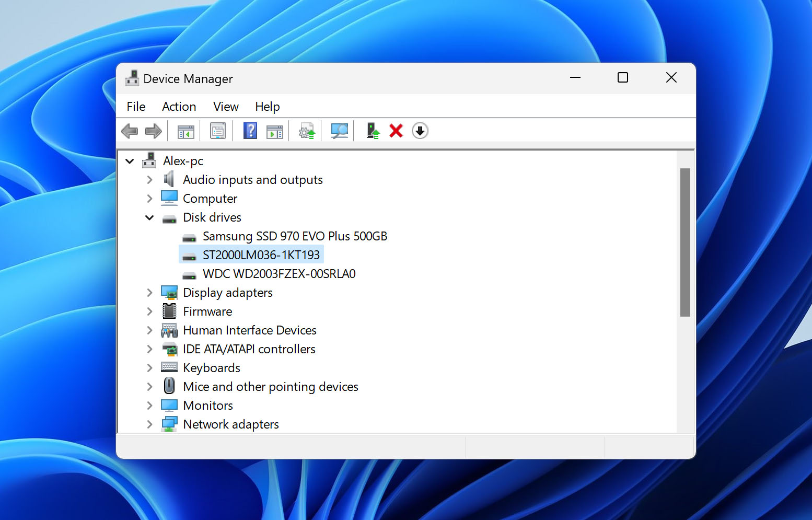Toggle the console tree pane icon

point(185,131)
